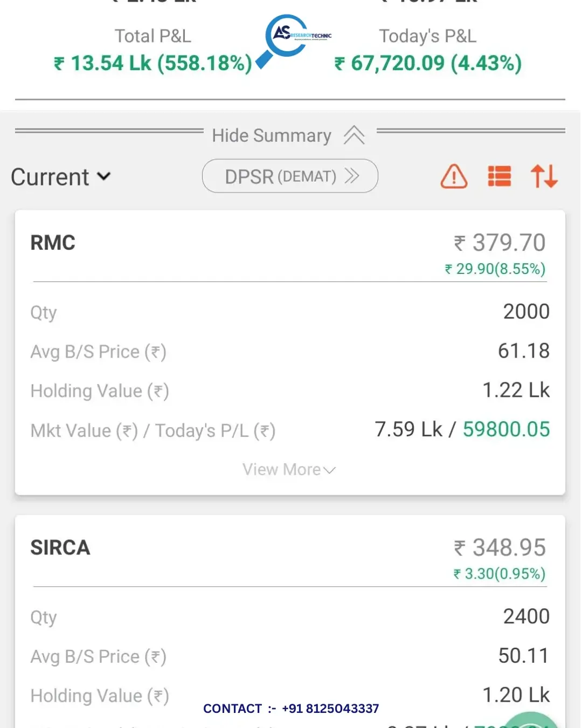Image resolution: width=582 pixels, height=728 pixels.
Task: Open the warning alert triangle icon
Action: (454, 176)
